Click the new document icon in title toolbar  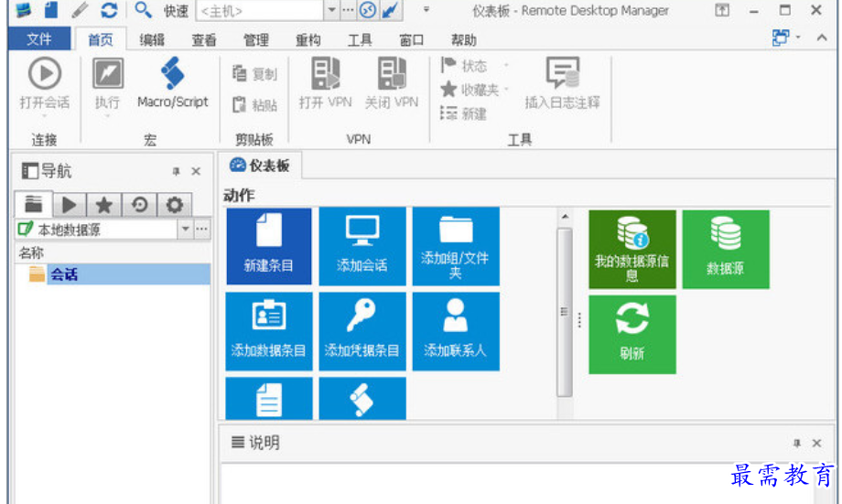51,10
